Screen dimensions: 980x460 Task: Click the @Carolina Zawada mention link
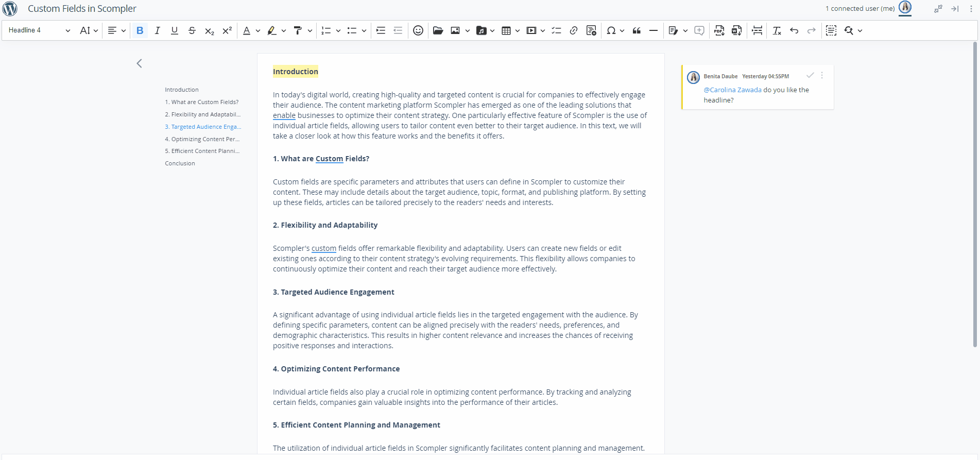tap(732, 90)
